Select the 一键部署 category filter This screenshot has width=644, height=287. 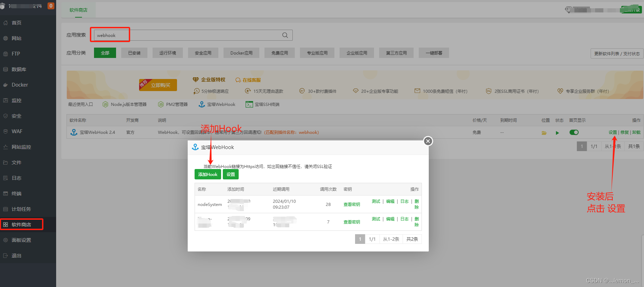[434, 53]
